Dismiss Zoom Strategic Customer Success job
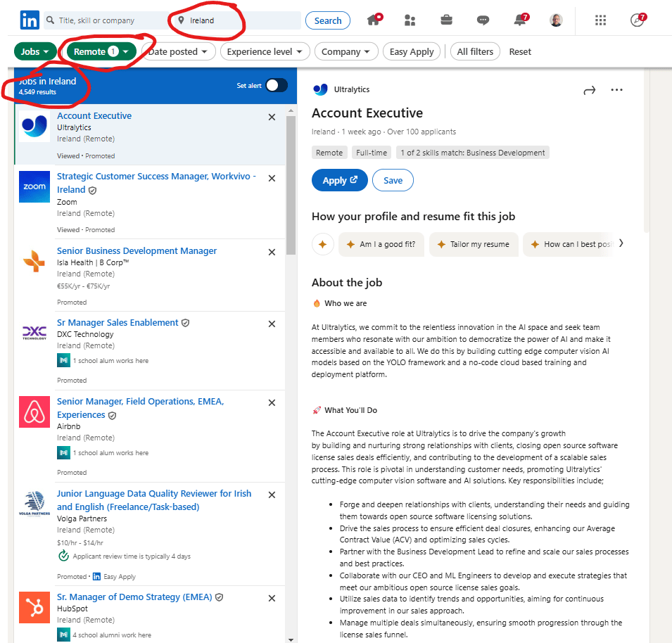Image resolution: width=672 pixels, height=643 pixels. tap(272, 178)
